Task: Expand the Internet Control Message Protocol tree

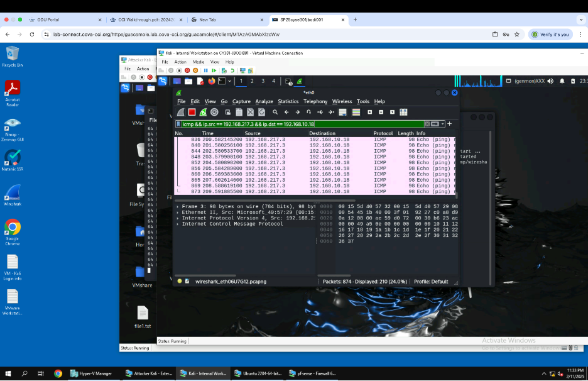Action: [178, 224]
